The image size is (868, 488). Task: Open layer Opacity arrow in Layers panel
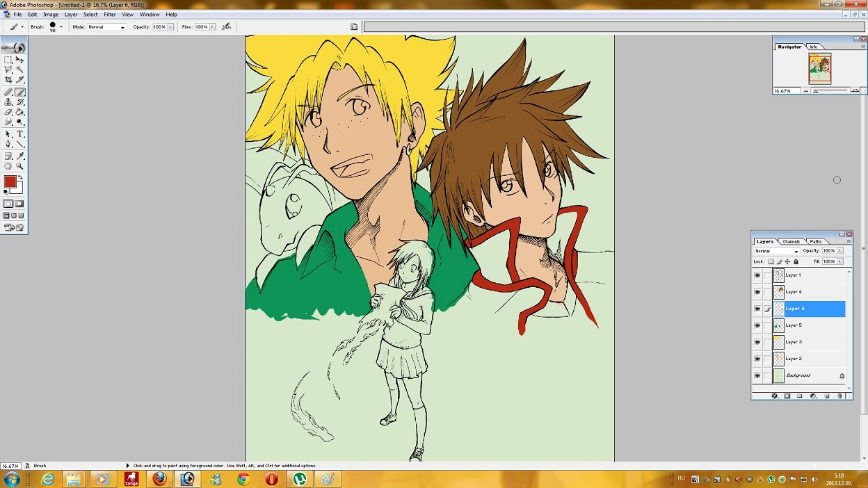(840, 251)
